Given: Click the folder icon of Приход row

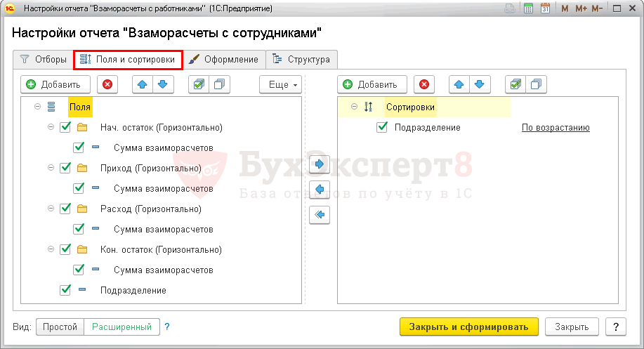Looking at the screenshot, I should [82, 168].
